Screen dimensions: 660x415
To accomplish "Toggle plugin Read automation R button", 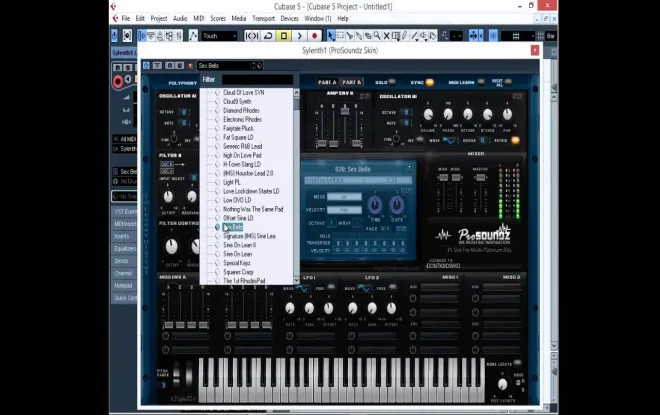I will click(169, 66).
